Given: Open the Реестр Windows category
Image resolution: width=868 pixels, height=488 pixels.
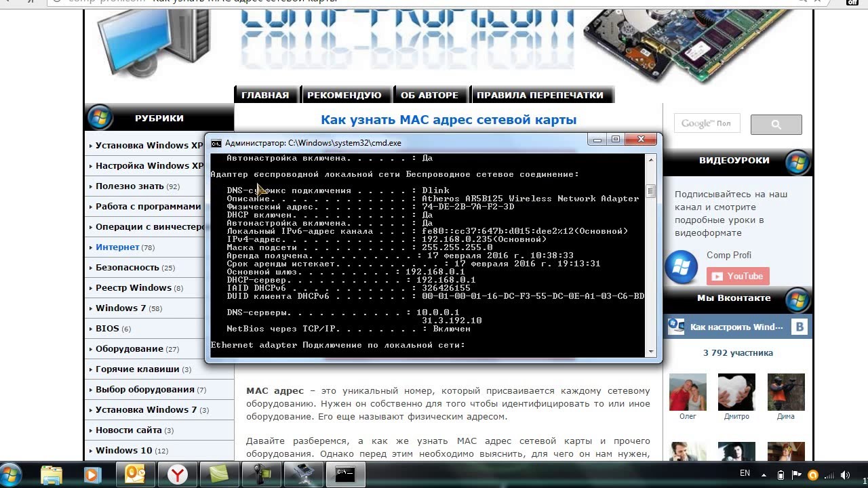Looking at the screenshot, I should click(134, 287).
